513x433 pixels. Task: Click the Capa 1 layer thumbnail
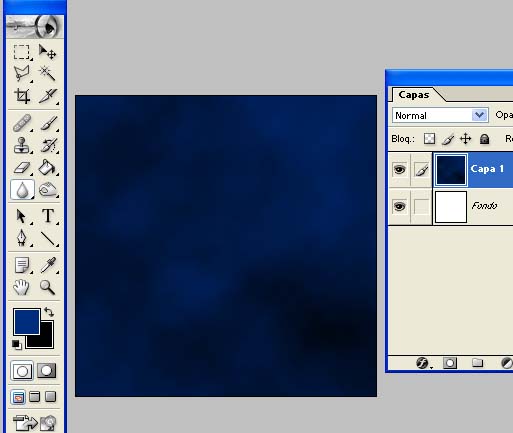tap(451, 170)
